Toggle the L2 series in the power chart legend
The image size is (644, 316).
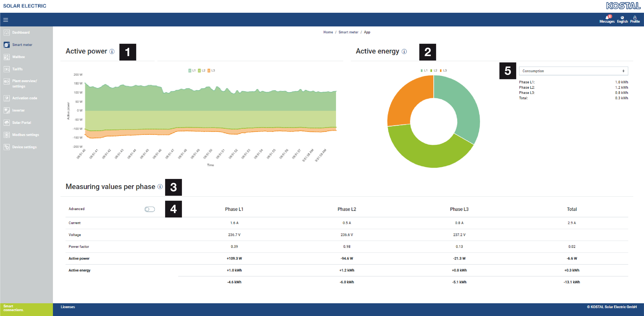(x=201, y=71)
